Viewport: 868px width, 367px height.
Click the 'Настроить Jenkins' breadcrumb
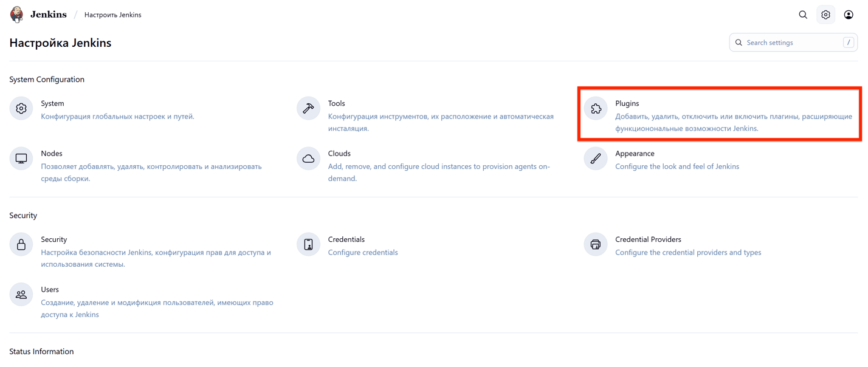pyautogui.click(x=112, y=15)
